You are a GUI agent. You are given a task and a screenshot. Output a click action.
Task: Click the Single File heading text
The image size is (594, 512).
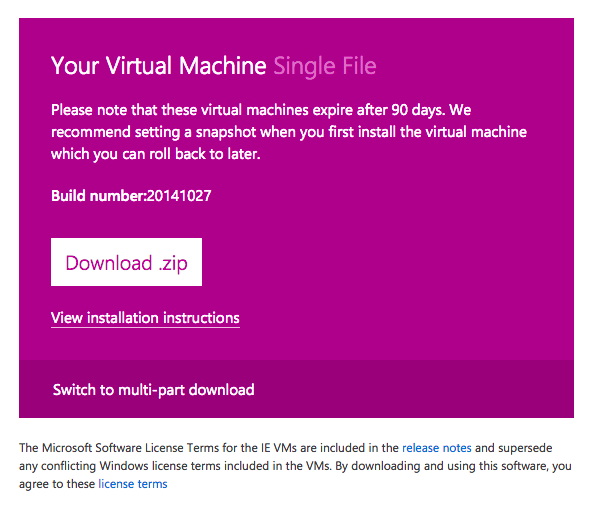[x=325, y=66]
